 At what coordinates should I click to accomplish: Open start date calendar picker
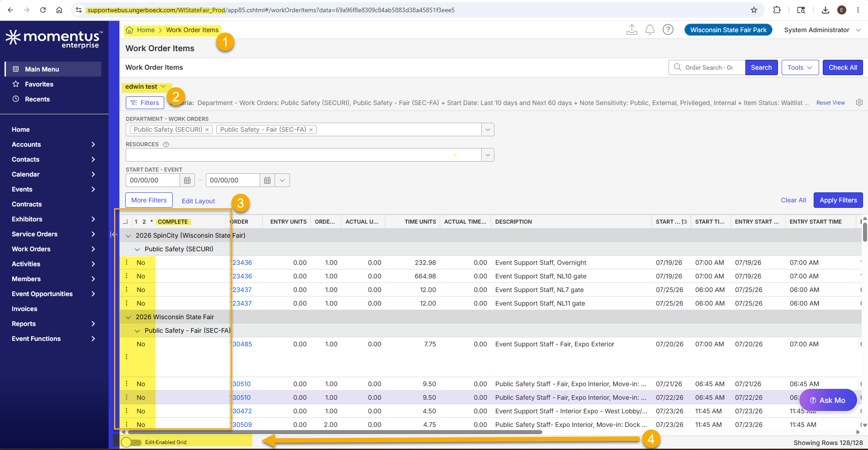tap(187, 180)
